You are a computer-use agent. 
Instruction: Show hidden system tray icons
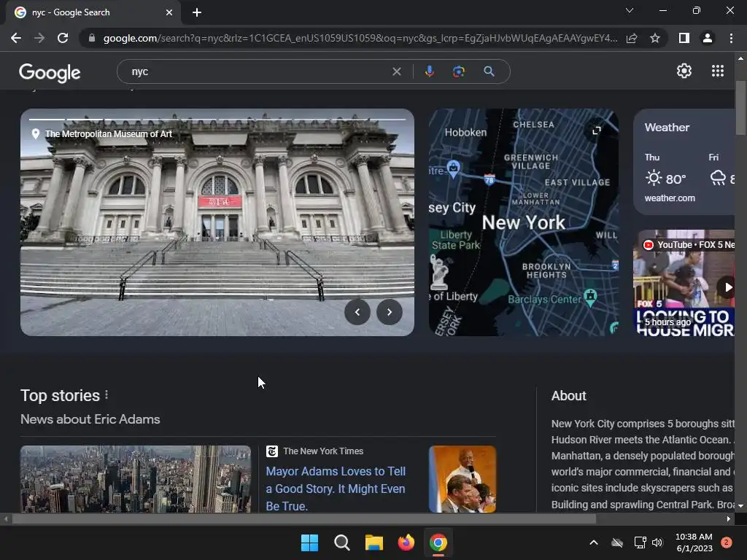click(594, 542)
